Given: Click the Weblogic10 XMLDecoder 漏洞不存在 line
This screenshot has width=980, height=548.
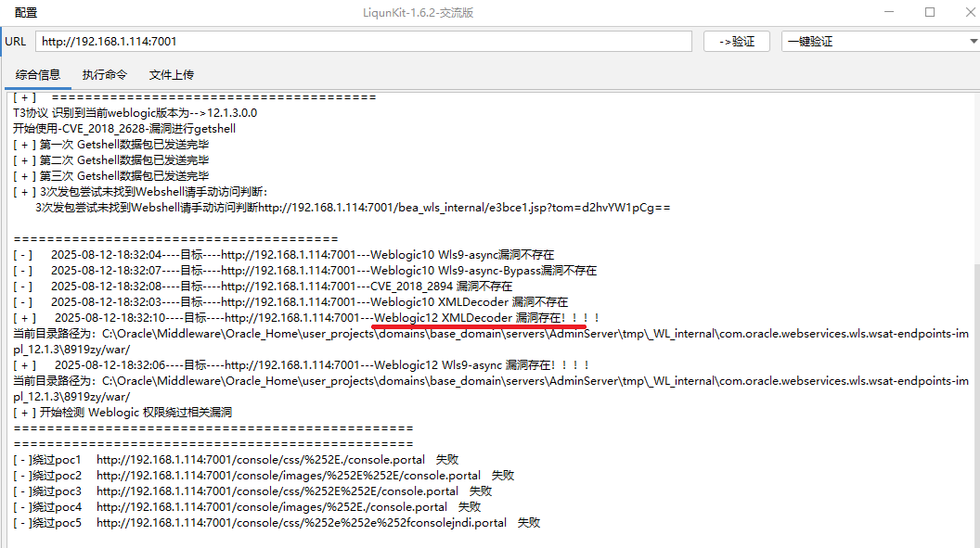Looking at the screenshot, I should (290, 302).
